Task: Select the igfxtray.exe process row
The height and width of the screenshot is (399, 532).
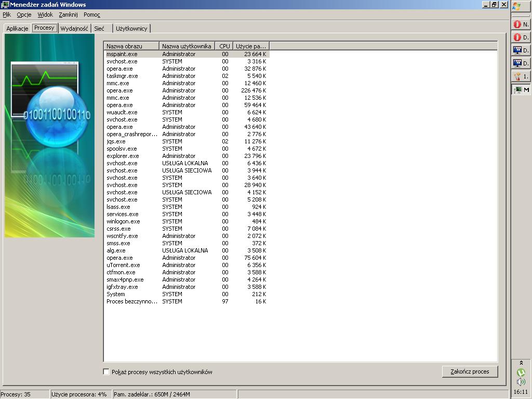Action: (x=187, y=287)
